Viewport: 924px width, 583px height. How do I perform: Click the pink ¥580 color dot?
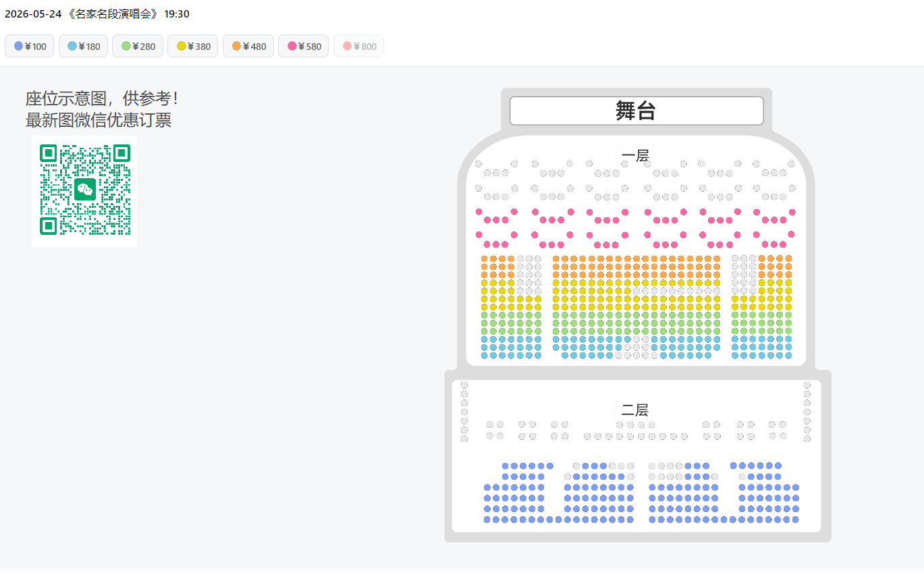coord(292,47)
